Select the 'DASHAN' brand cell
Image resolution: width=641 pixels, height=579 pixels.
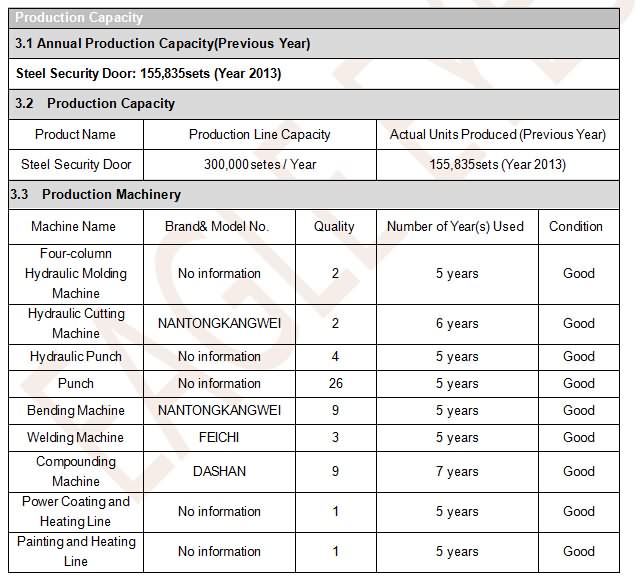coord(220,471)
